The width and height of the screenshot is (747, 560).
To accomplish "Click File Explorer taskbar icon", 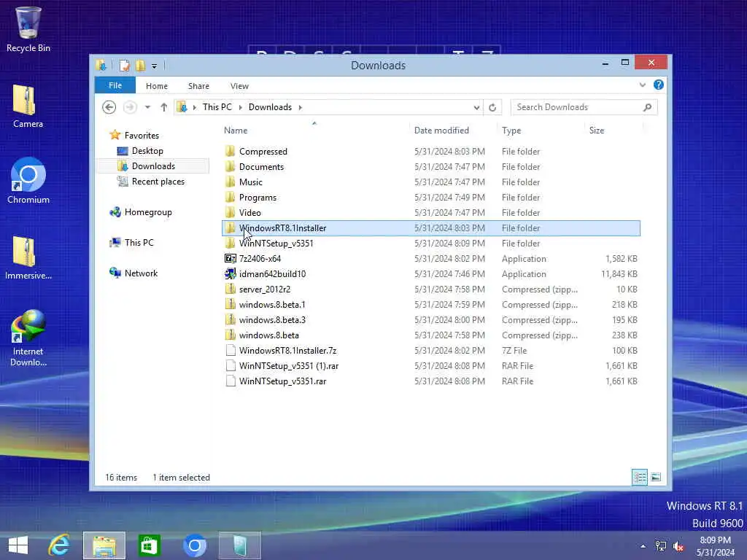I will coord(104,545).
